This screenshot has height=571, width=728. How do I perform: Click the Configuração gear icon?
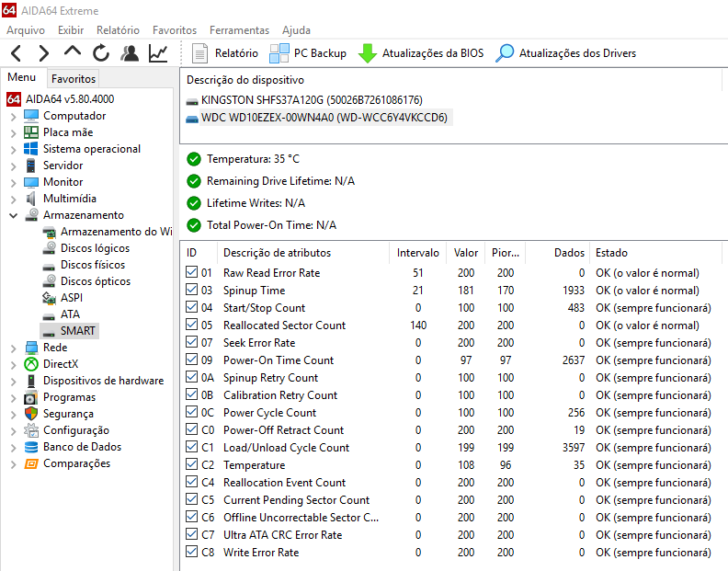coord(31,430)
